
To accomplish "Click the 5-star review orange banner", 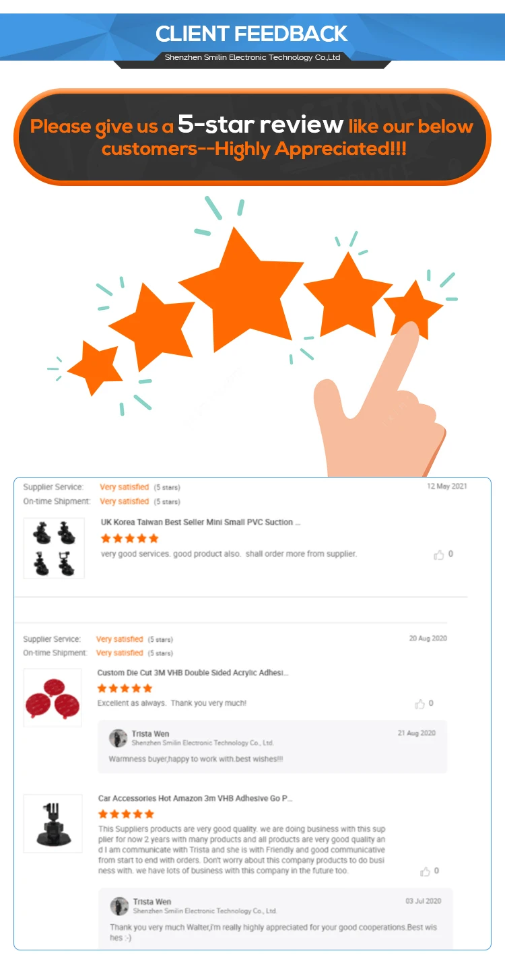I will pos(252,137).
